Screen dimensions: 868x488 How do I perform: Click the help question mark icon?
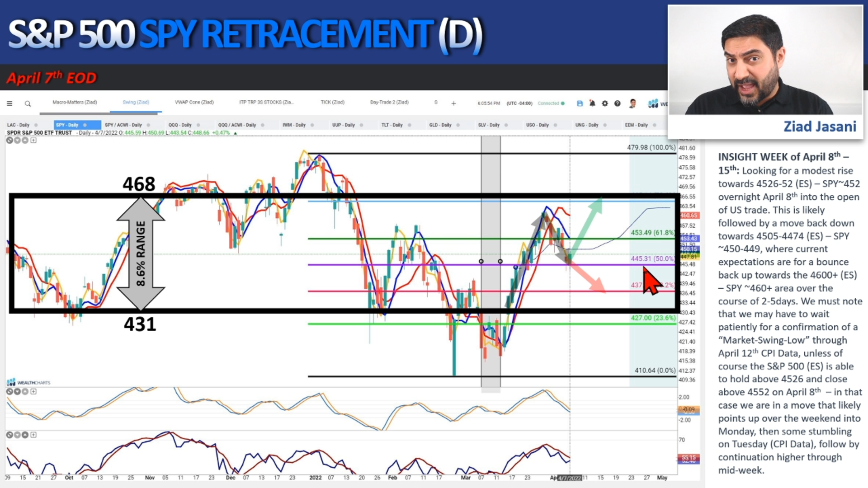pos(618,103)
